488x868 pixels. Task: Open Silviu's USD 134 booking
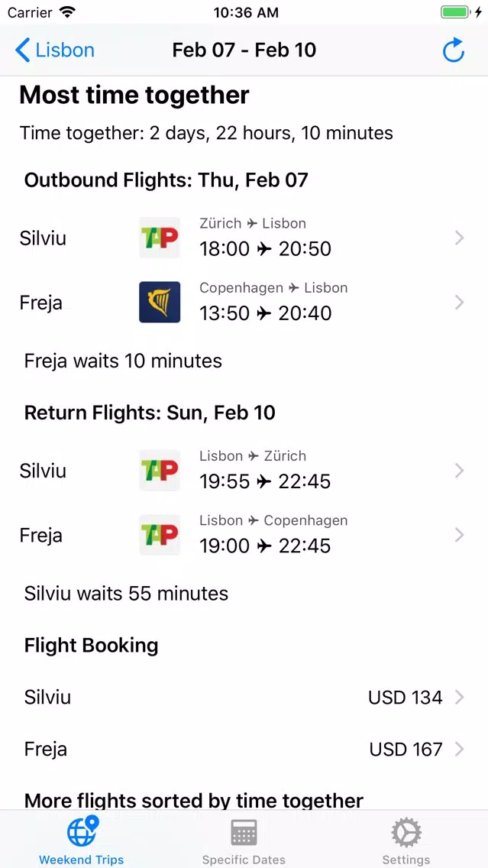(x=244, y=698)
